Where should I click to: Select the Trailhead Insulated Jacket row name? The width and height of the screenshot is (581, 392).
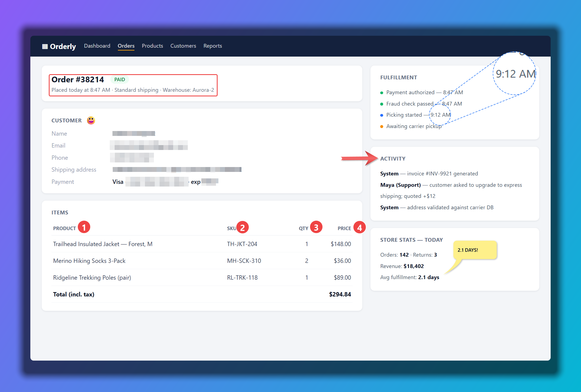click(103, 244)
